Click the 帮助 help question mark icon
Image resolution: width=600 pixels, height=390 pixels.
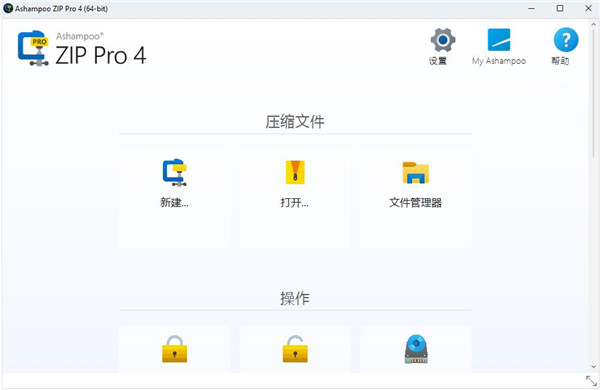566,40
